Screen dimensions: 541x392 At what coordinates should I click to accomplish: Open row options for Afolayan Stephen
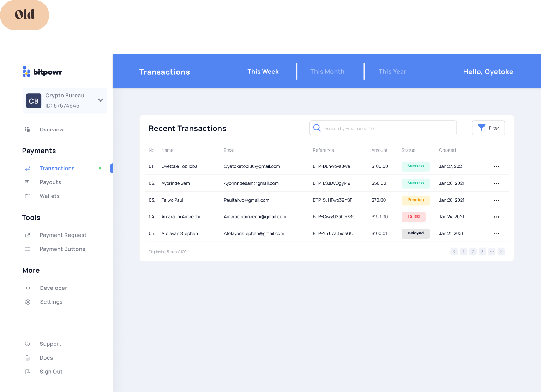pyautogui.click(x=497, y=234)
